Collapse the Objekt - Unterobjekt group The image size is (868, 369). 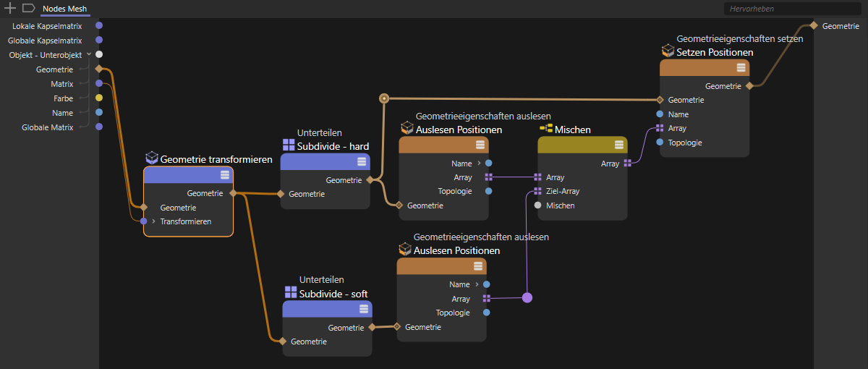pyautogui.click(x=88, y=54)
